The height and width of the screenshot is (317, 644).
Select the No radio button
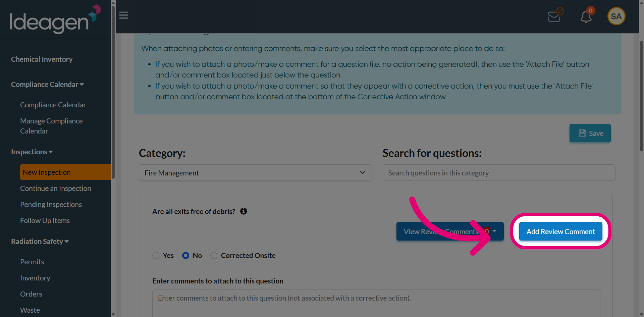[185, 256]
